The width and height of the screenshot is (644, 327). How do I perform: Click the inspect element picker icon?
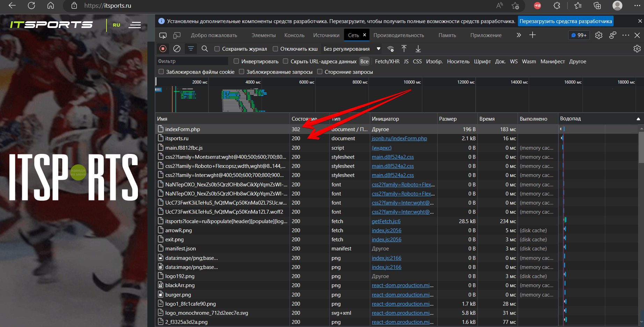pyautogui.click(x=163, y=35)
